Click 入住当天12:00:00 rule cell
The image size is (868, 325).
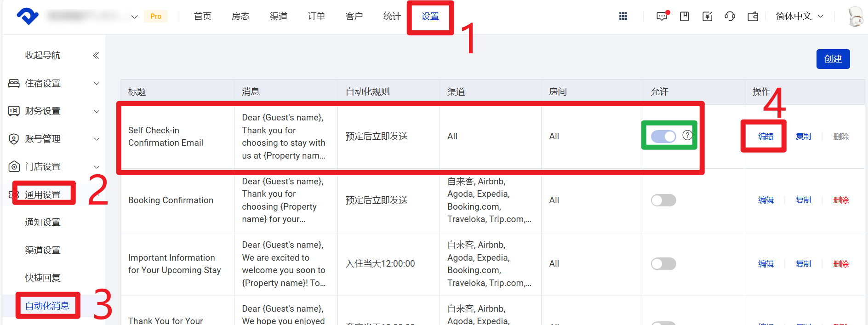pyautogui.click(x=380, y=264)
